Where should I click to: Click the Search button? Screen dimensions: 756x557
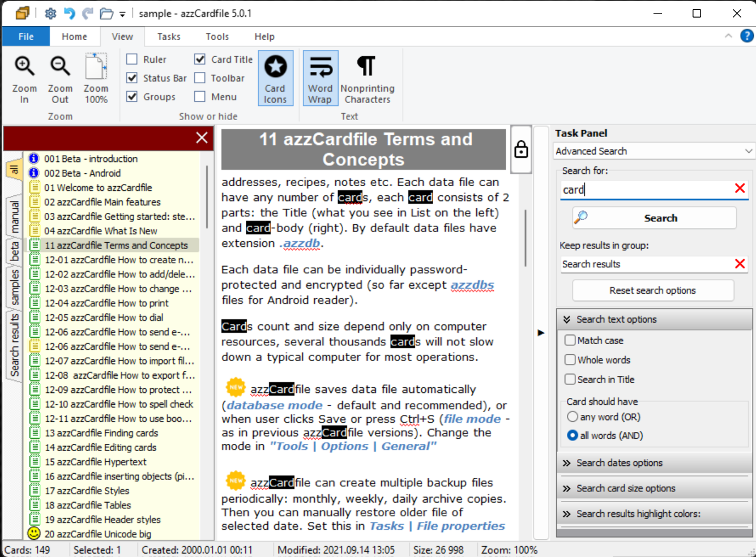coord(655,218)
